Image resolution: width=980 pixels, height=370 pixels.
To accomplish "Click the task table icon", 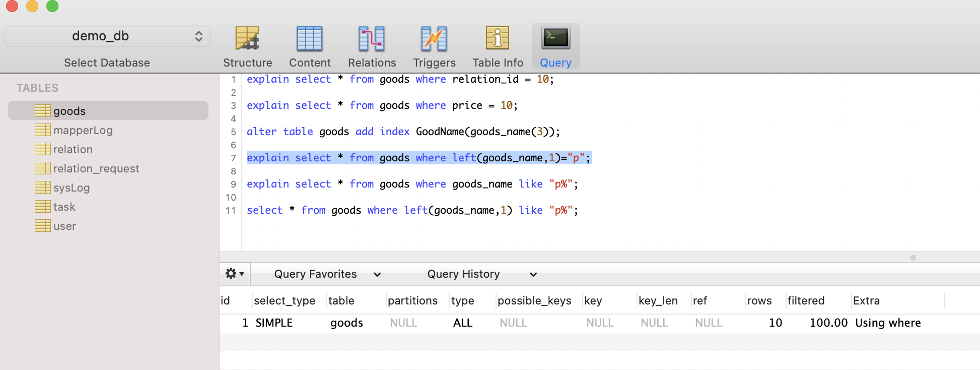I will point(43,207).
